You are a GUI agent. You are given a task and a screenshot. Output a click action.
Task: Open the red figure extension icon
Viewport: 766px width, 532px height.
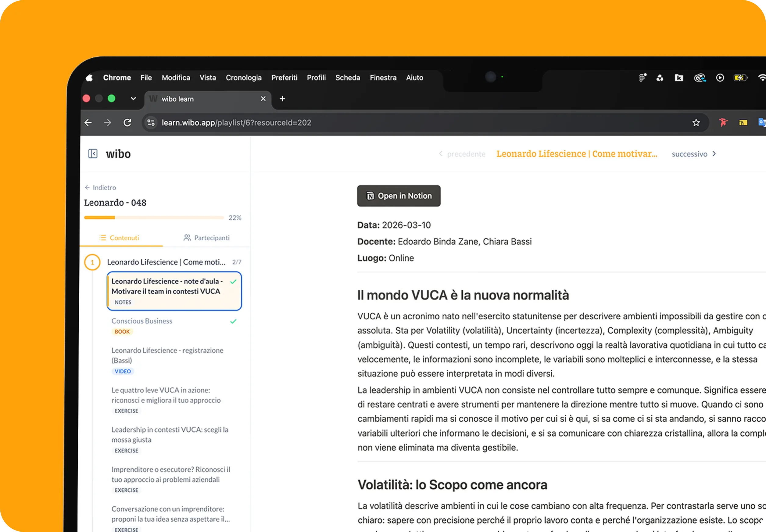pos(723,123)
